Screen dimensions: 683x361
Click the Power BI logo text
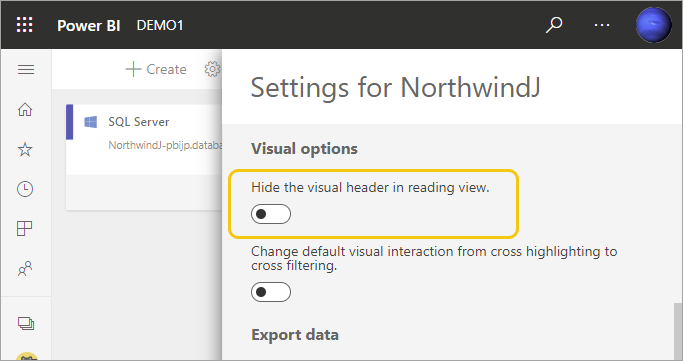(89, 25)
